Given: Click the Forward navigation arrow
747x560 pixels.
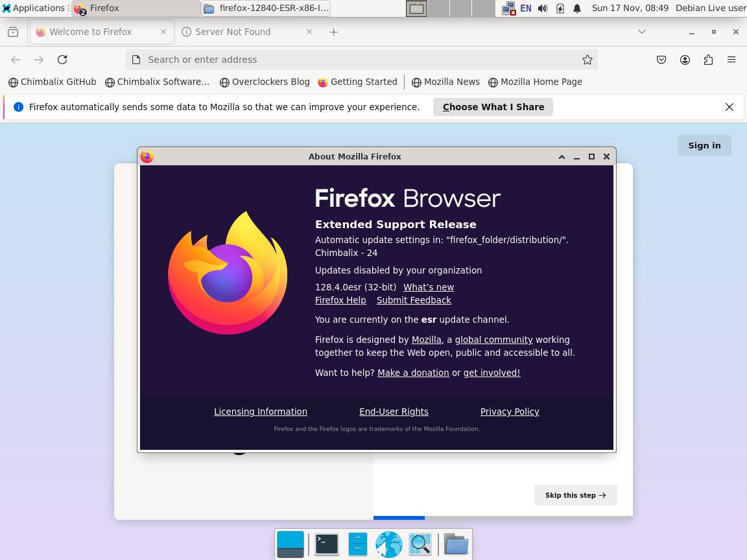Looking at the screenshot, I should [39, 60].
